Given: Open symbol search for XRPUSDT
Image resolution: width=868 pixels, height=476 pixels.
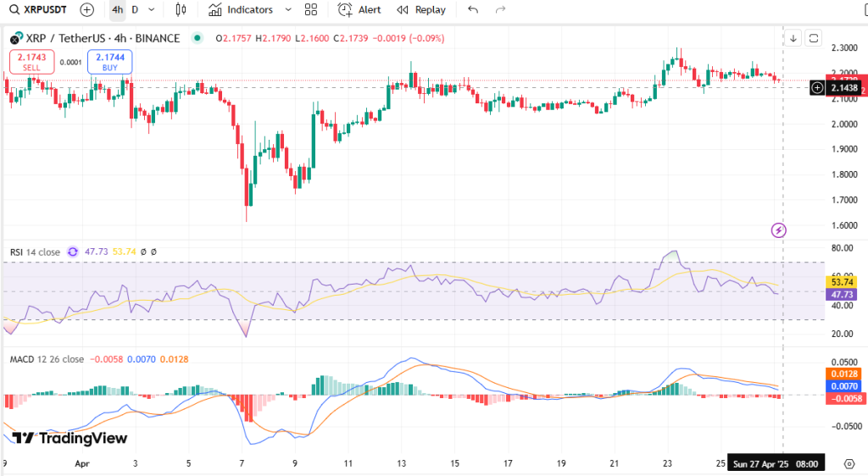Looking at the screenshot, I should tap(38, 10).
